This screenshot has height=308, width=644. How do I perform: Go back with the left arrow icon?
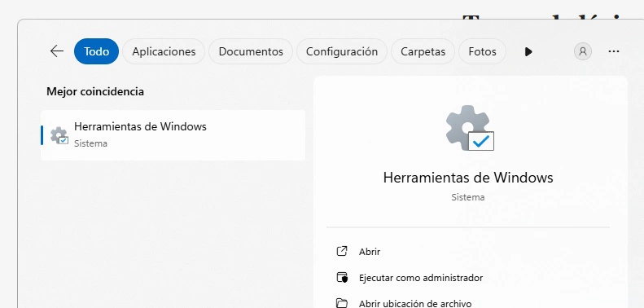click(57, 51)
